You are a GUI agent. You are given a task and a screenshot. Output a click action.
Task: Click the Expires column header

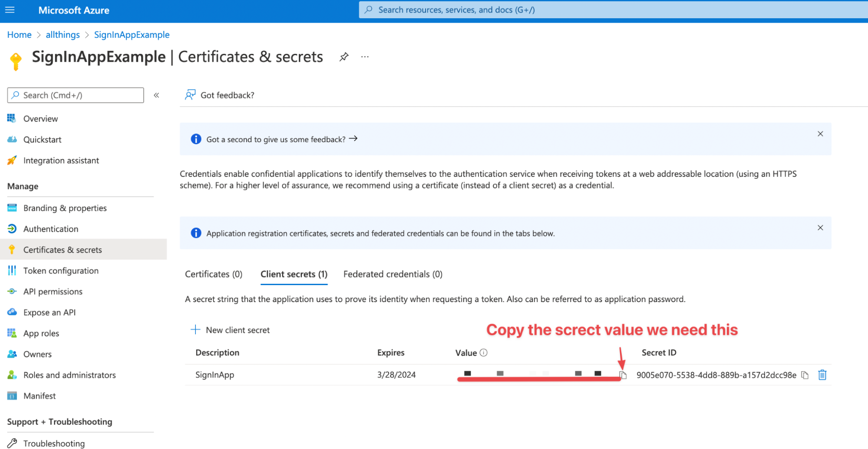point(391,353)
